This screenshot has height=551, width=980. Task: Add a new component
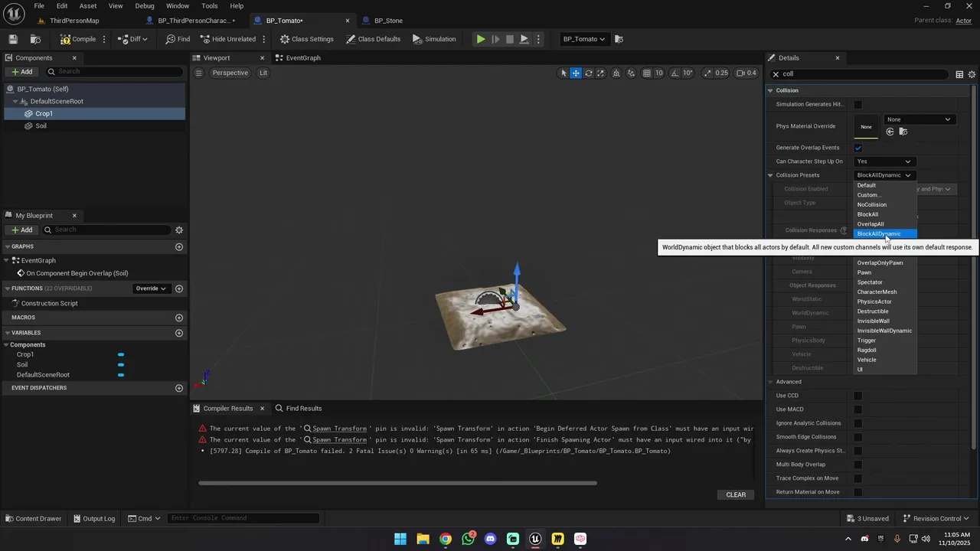[21, 72]
